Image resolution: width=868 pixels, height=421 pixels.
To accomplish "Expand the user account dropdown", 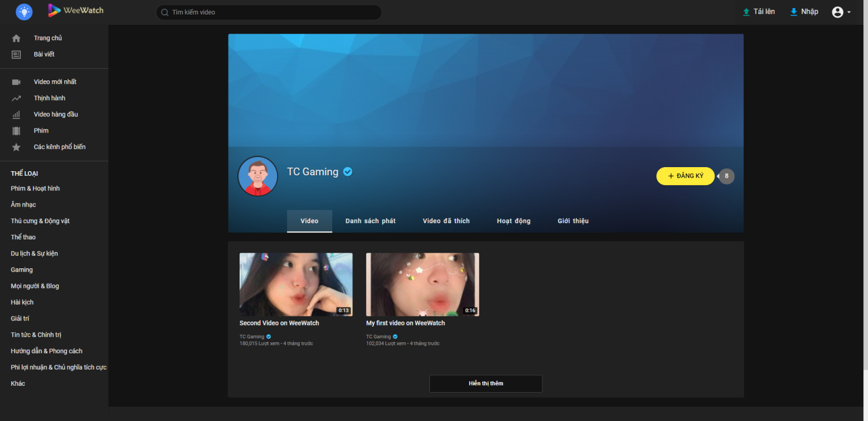I will pos(841,12).
